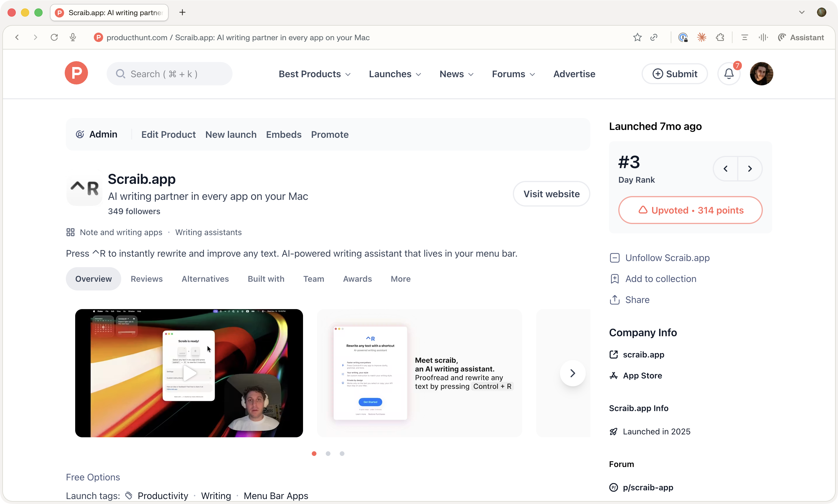The height and width of the screenshot is (504, 838).
Task: Open the Built with tab
Action: click(266, 279)
